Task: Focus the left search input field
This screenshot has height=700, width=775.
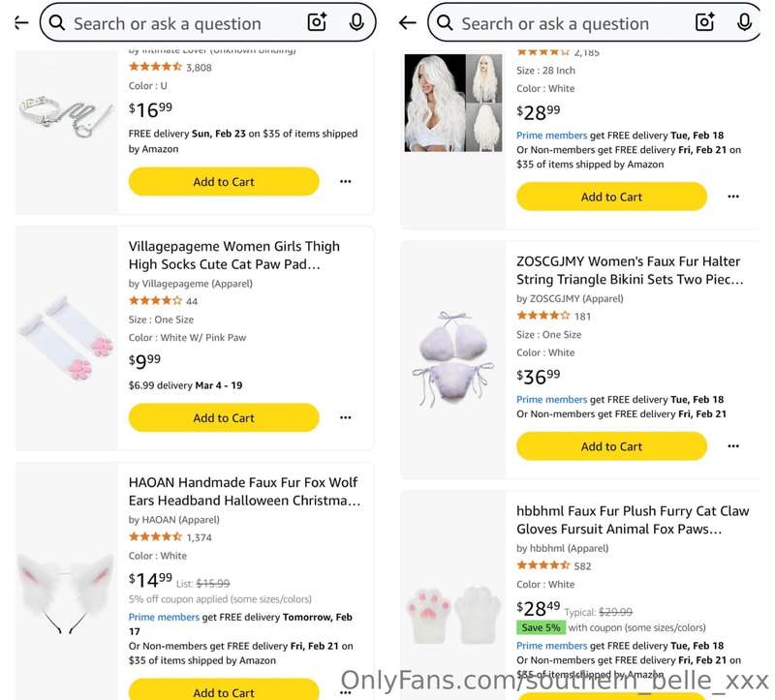Action: point(187,23)
